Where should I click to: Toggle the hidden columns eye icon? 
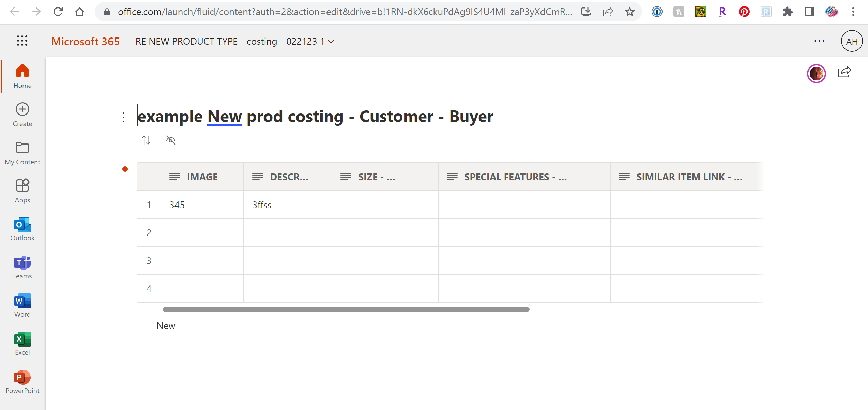171,140
